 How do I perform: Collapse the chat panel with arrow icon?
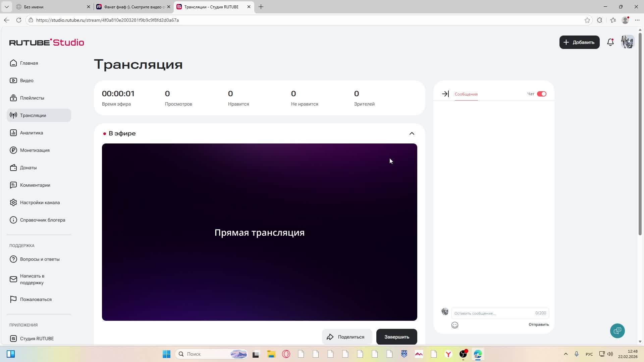445,94
